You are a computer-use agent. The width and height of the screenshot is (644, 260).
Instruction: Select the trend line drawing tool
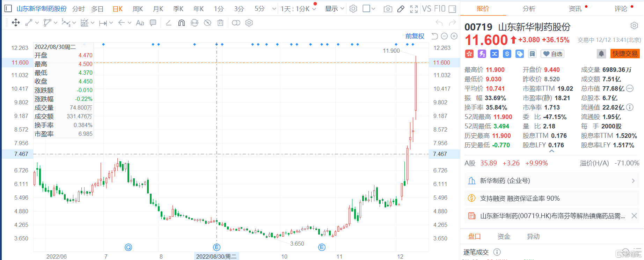pyautogui.click(x=29, y=23)
